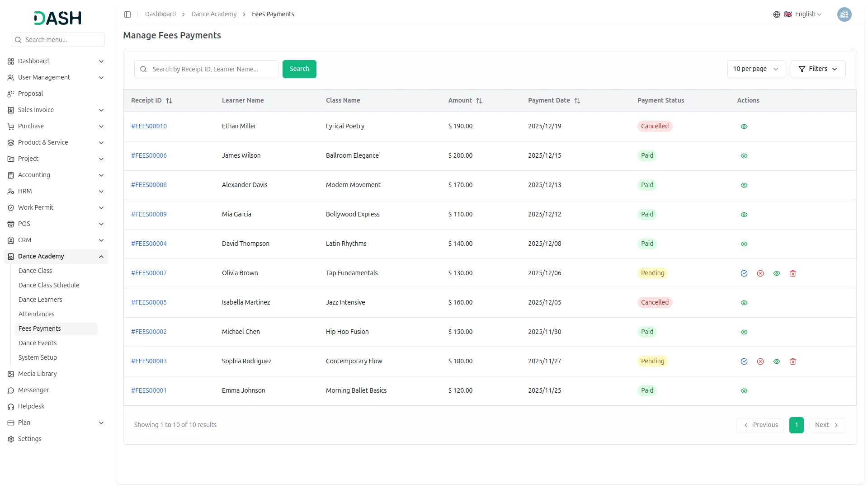Image resolution: width=868 pixels, height=488 pixels.
Task: Open receipt link #FEES00004
Action: point(149,244)
